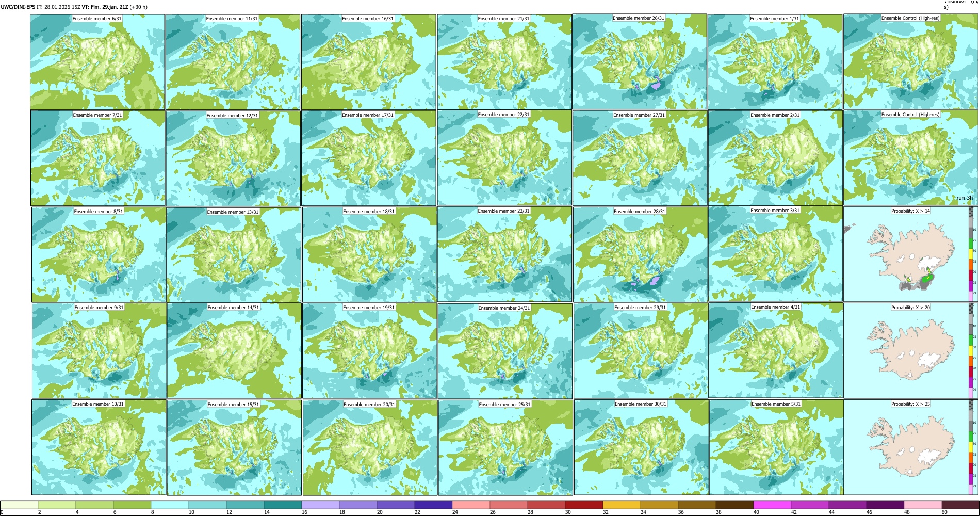Open the Ensemble member 5/31 map
Screen dimensions: 980x516
(x=776, y=447)
